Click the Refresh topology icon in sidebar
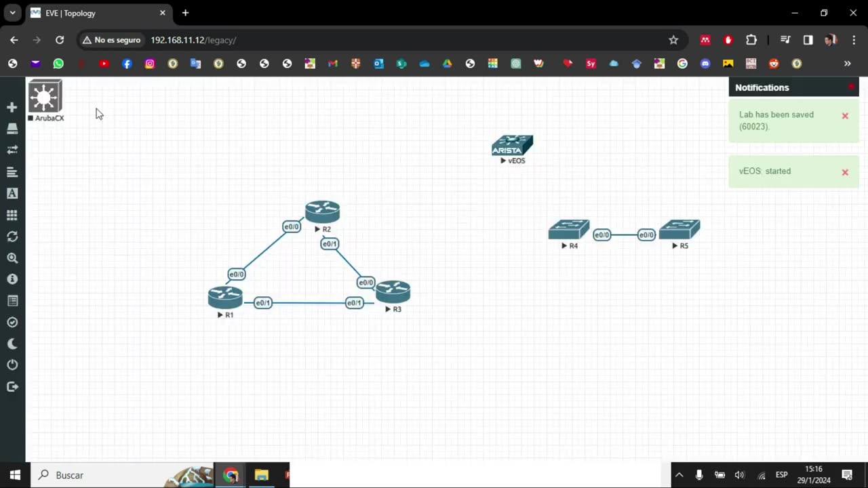 (12, 237)
